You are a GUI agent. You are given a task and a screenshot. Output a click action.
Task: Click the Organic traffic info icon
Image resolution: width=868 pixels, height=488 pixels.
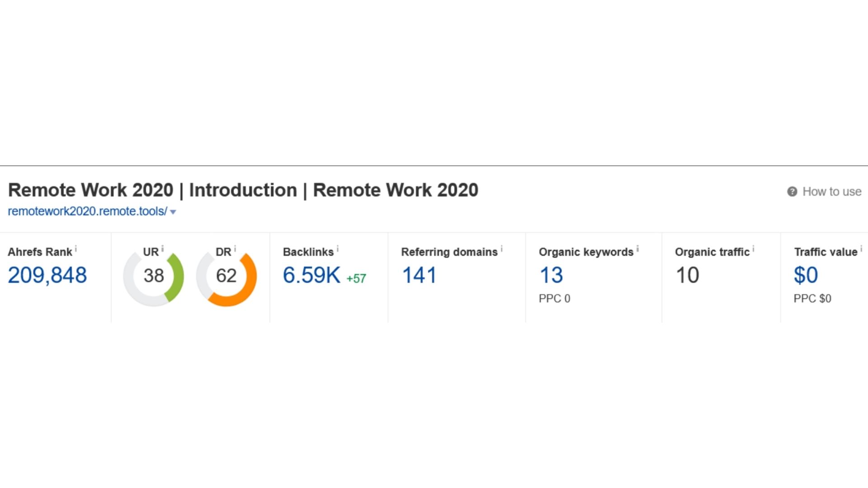(753, 248)
